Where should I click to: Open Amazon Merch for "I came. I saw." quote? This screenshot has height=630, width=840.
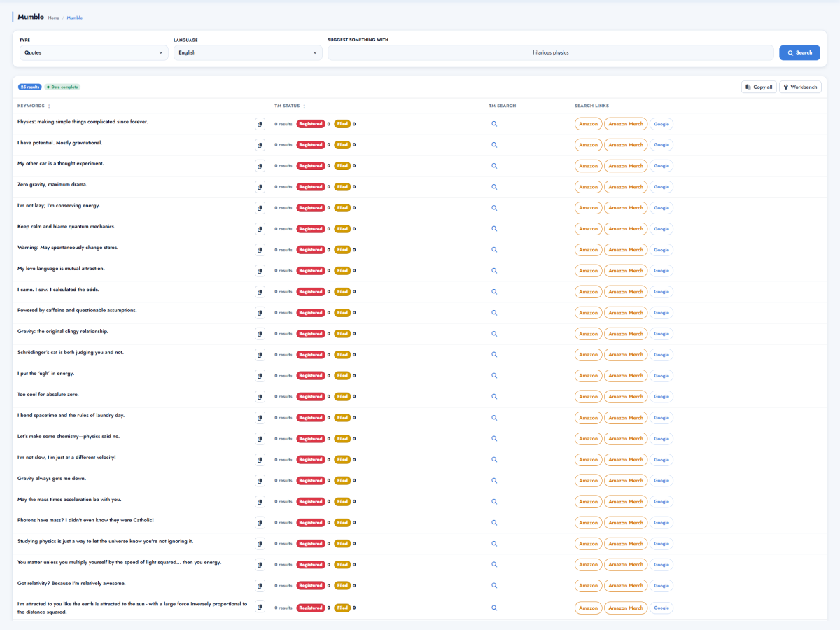(x=626, y=292)
